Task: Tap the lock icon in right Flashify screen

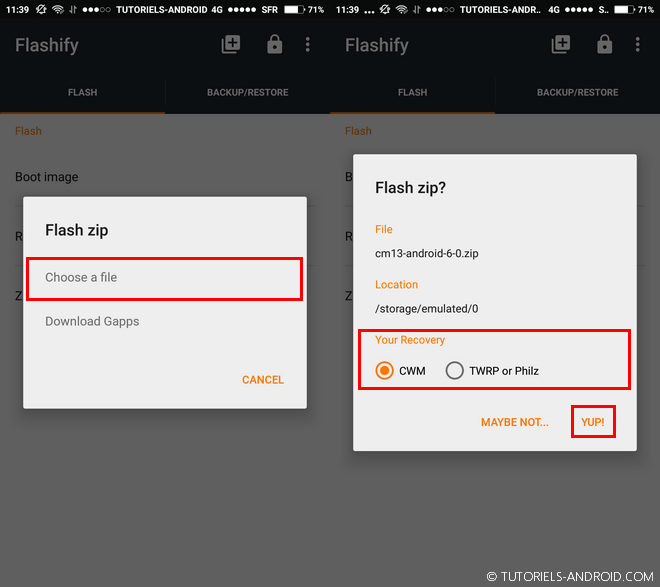Action: coord(604,44)
